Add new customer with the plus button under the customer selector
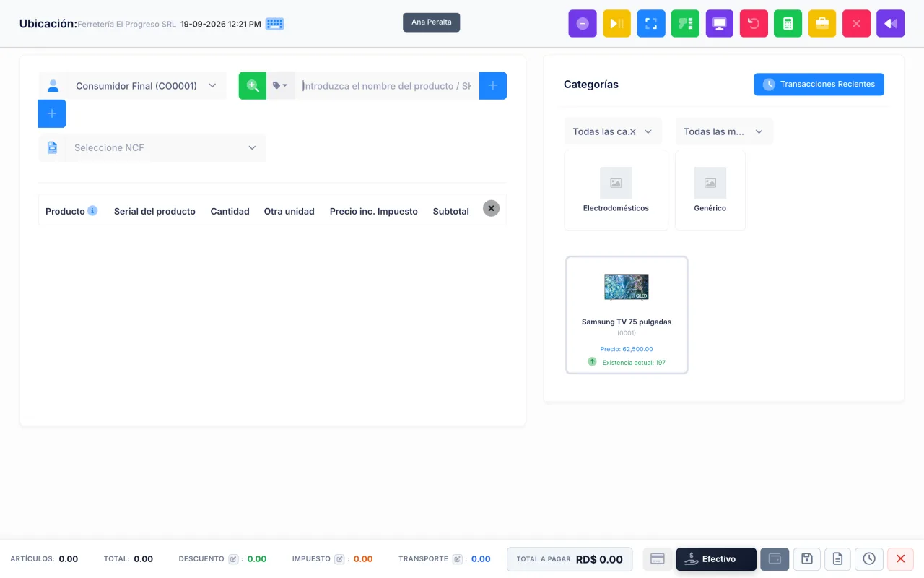Screen dimensions: 924x578 pos(52,114)
